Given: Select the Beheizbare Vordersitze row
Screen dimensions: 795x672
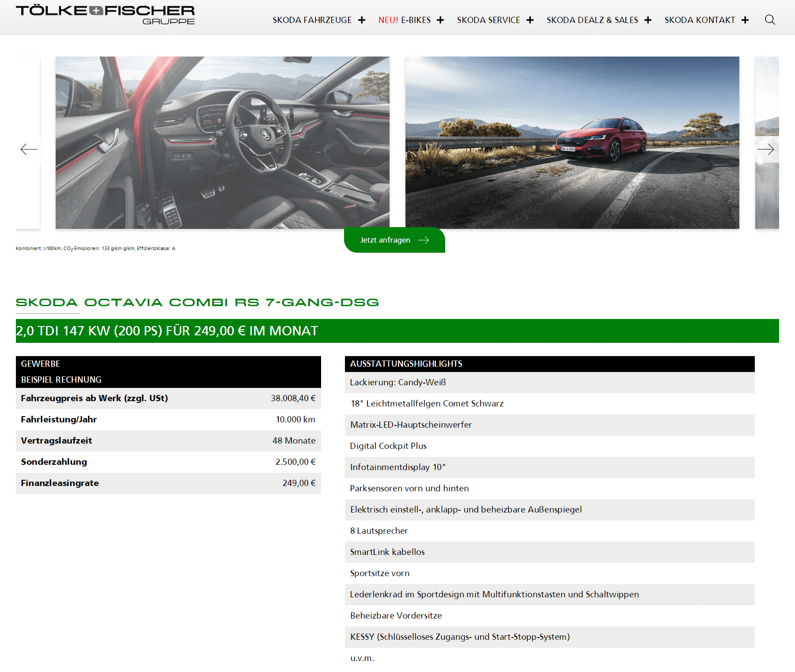Looking at the screenshot, I should click(x=550, y=616).
